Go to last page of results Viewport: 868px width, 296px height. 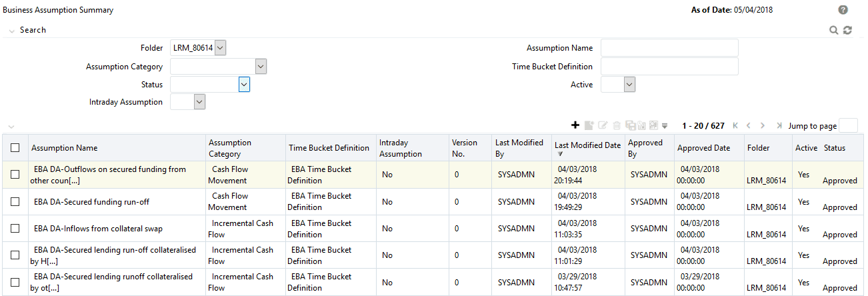tap(779, 125)
